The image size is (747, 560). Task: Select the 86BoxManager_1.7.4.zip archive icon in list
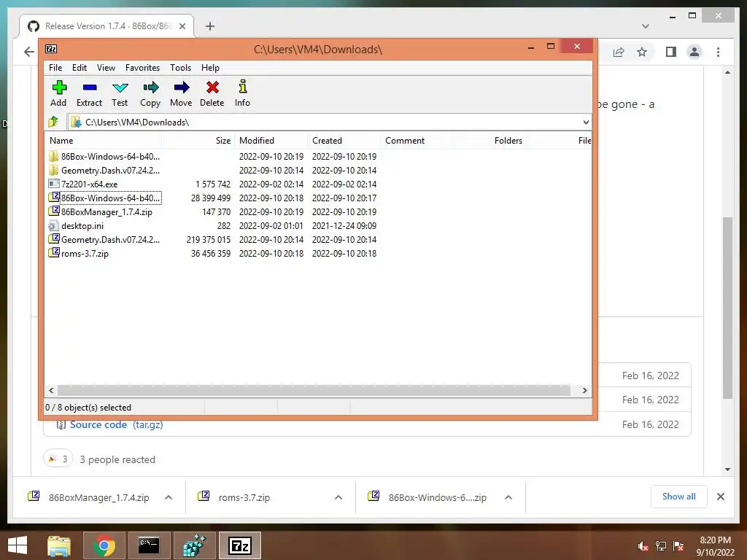tap(54, 211)
